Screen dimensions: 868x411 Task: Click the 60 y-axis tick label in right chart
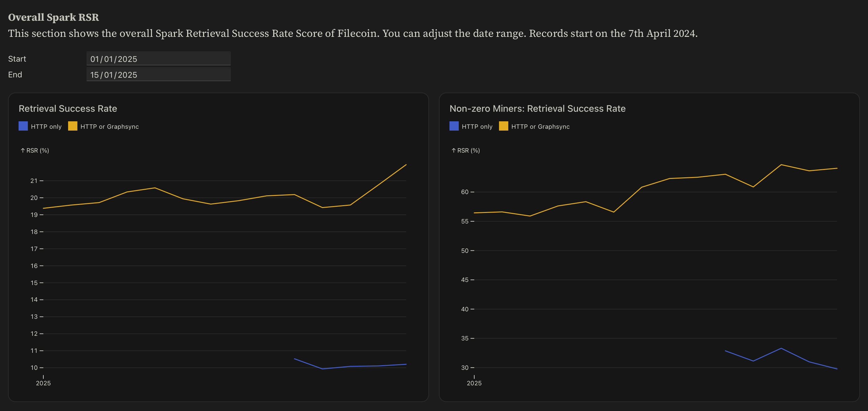tap(465, 192)
